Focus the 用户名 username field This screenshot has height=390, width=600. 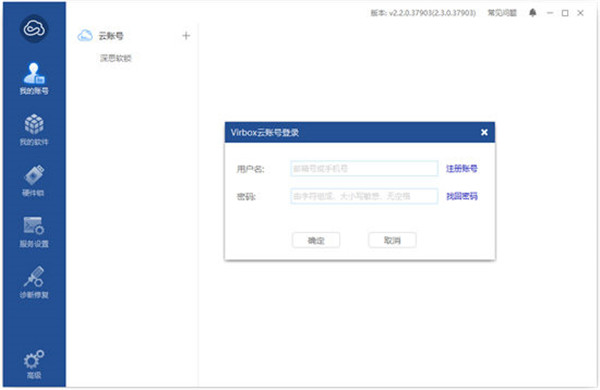[x=364, y=168]
